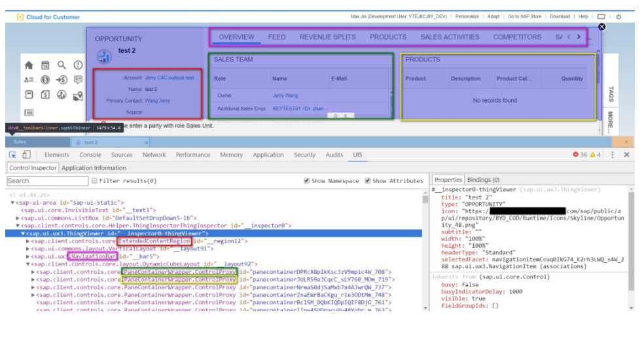
Task: Click the Go to SAP Store link
Action: pyautogui.click(x=524, y=16)
